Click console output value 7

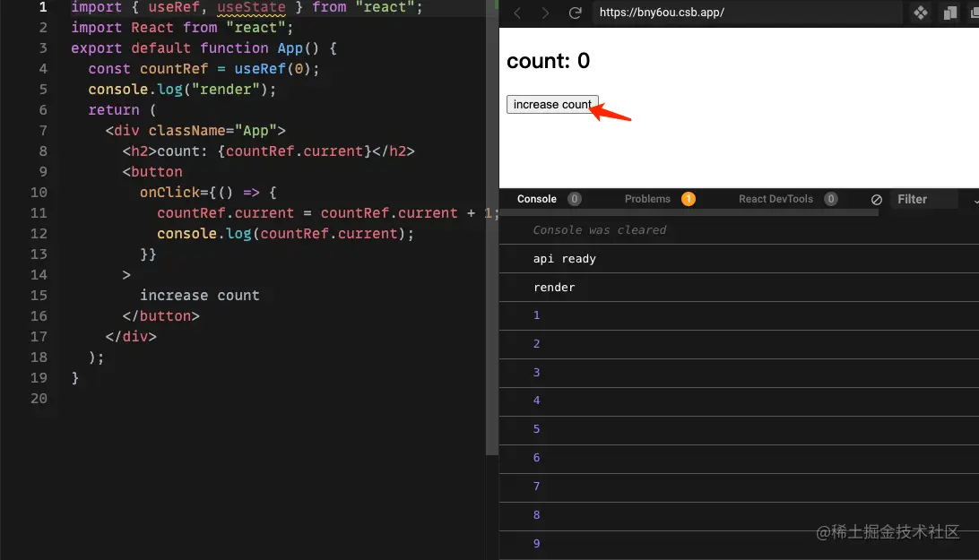(x=536, y=487)
